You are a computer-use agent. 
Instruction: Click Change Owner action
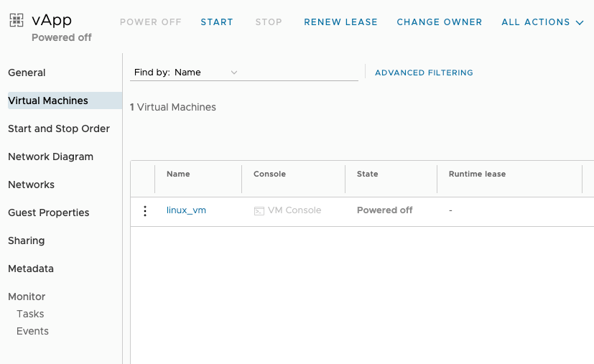[x=440, y=22]
